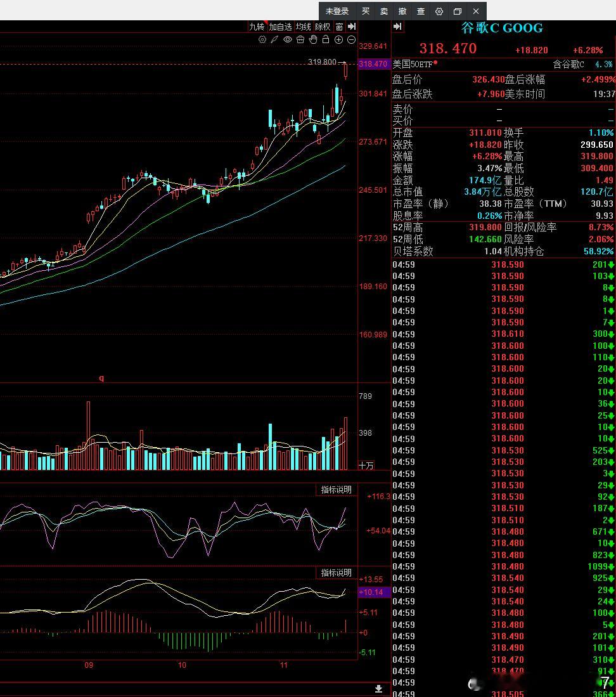Click the q marker on chart

[x=101, y=378]
